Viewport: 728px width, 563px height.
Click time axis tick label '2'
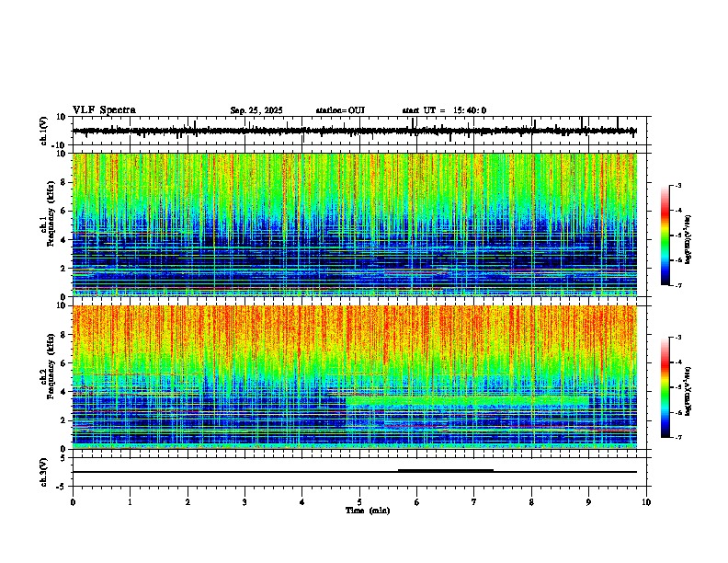point(188,502)
